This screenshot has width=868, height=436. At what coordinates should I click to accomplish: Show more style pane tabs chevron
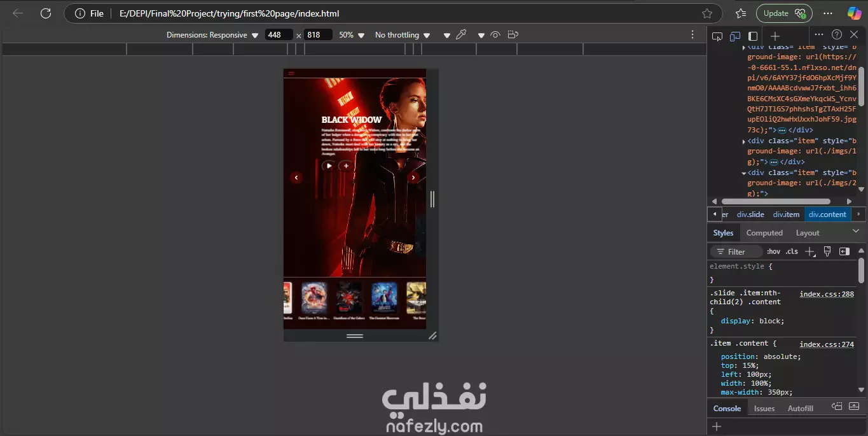pos(855,231)
